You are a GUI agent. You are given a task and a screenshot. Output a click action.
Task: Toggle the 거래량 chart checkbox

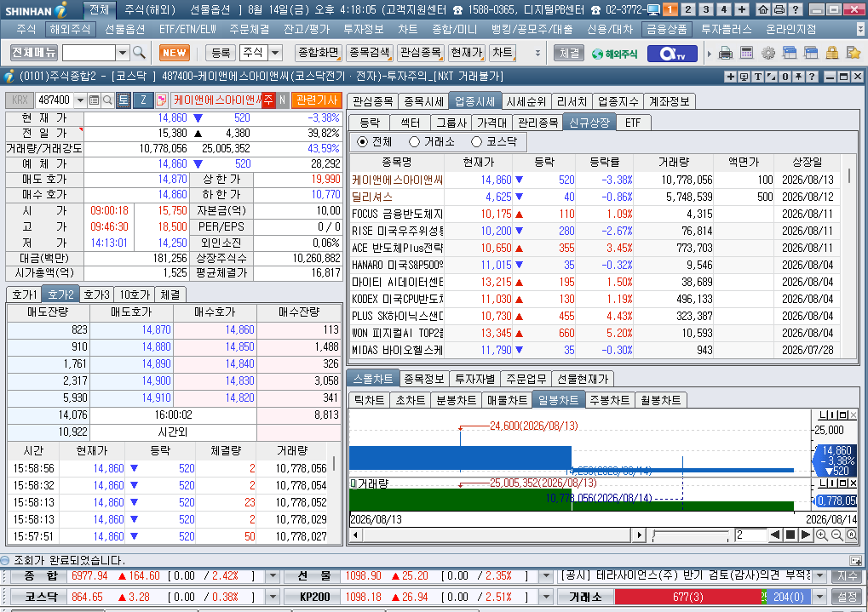[354, 483]
